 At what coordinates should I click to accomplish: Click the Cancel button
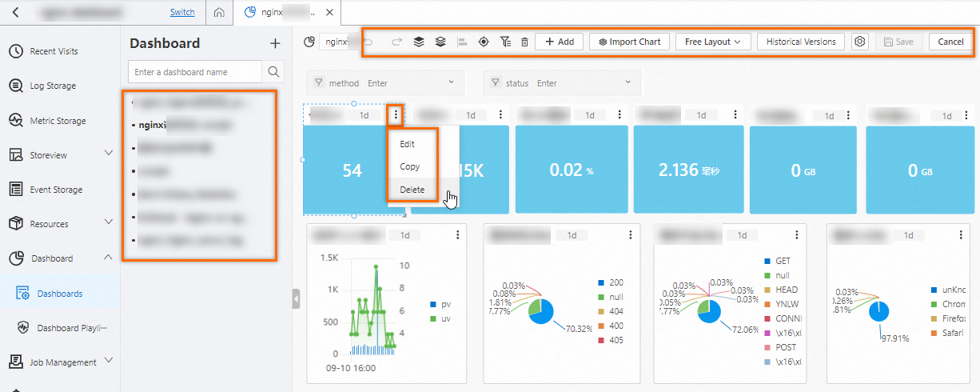951,42
